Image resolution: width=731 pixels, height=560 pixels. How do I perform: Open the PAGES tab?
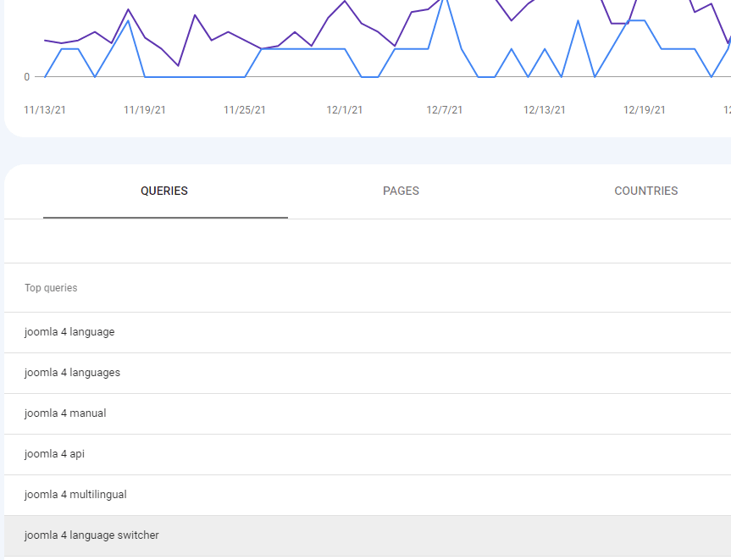pyautogui.click(x=401, y=191)
